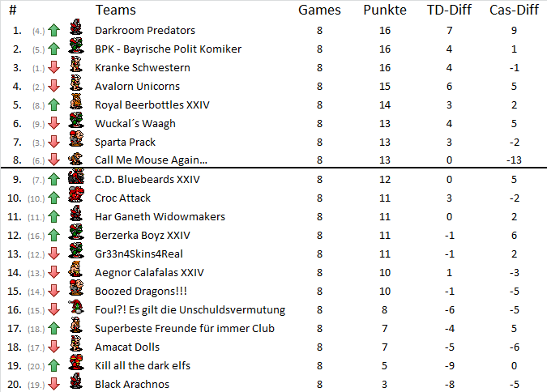This screenshot has width=547, height=392.
Task: Click the team icon for Foul?! Es gilt die Unschuldsvermutung
Action: pyautogui.click(x=75, y=309)
